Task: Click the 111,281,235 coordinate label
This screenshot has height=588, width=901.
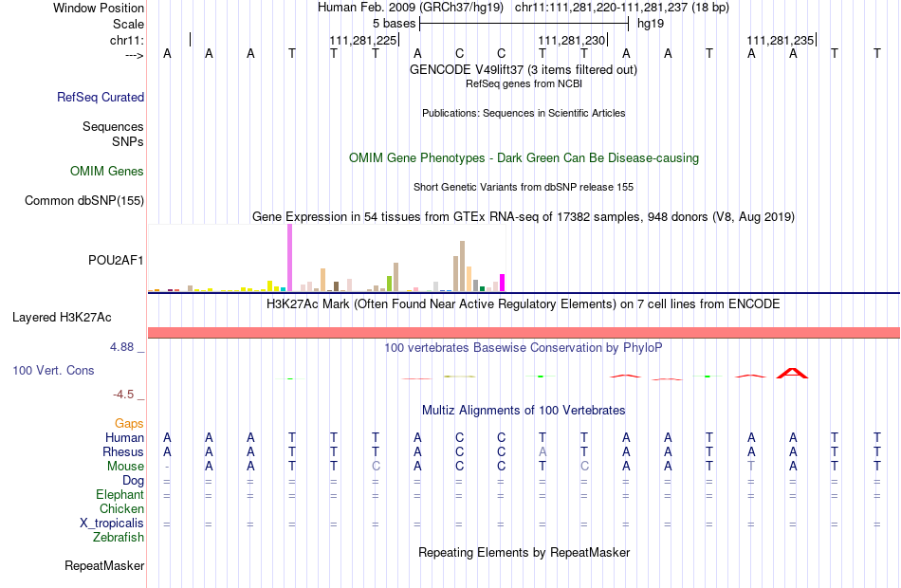Action: tap(781, 40)
